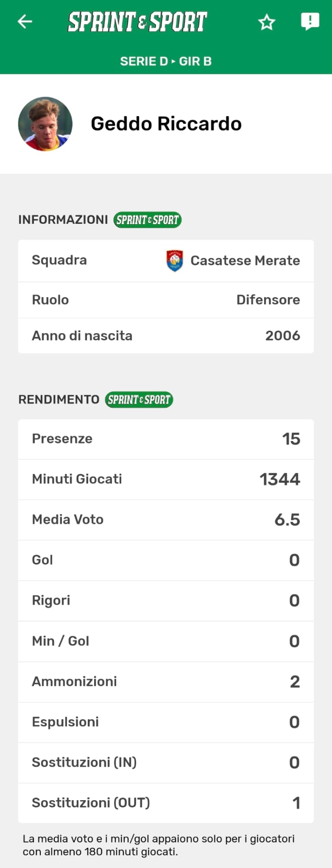Tap the back arrow icon
332x868 pixels.
point(25,21)
